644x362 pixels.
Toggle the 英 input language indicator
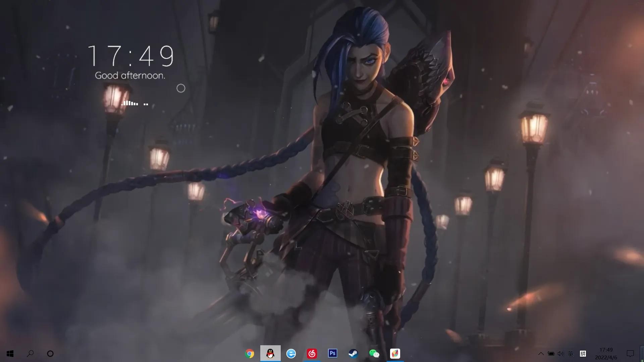coord(571,354)
